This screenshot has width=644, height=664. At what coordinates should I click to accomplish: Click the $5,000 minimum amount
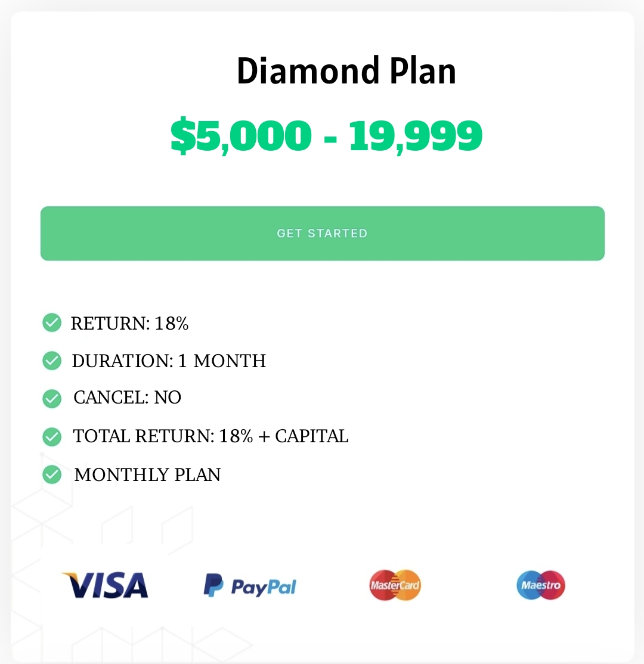(240, 135)
